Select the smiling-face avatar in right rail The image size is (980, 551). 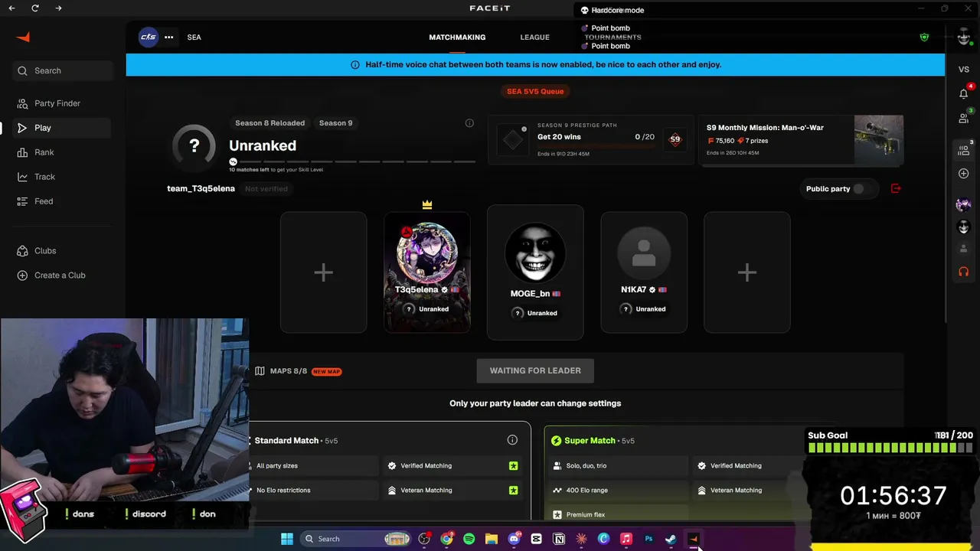click(964, 227)
